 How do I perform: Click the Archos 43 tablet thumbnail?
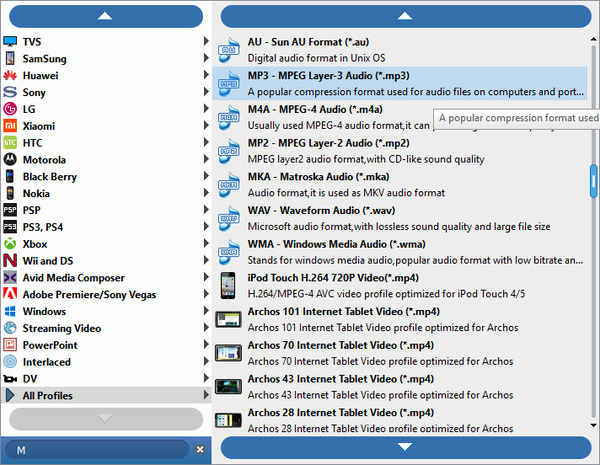(x=228, y=387)
